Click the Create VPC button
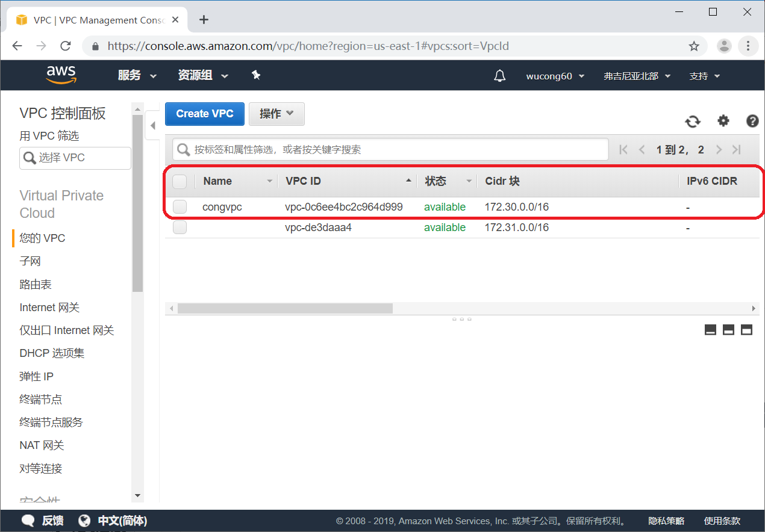Viewport: 765px width, 532px height. pyautogui.click(x=204, y=114)
